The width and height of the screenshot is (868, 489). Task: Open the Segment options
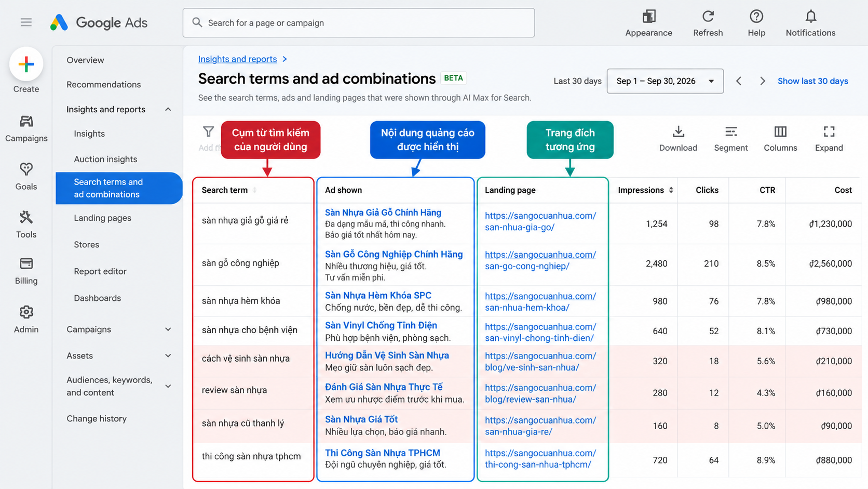(730, 139)
